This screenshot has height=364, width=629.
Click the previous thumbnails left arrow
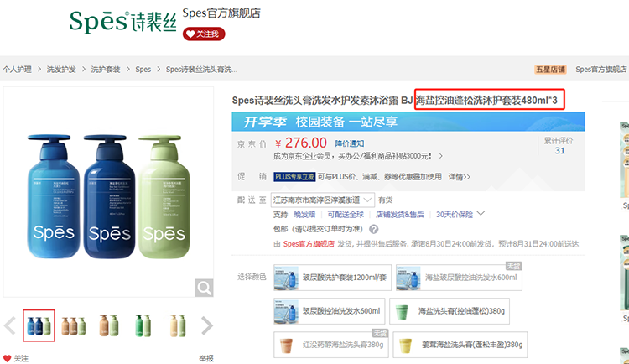9,325
